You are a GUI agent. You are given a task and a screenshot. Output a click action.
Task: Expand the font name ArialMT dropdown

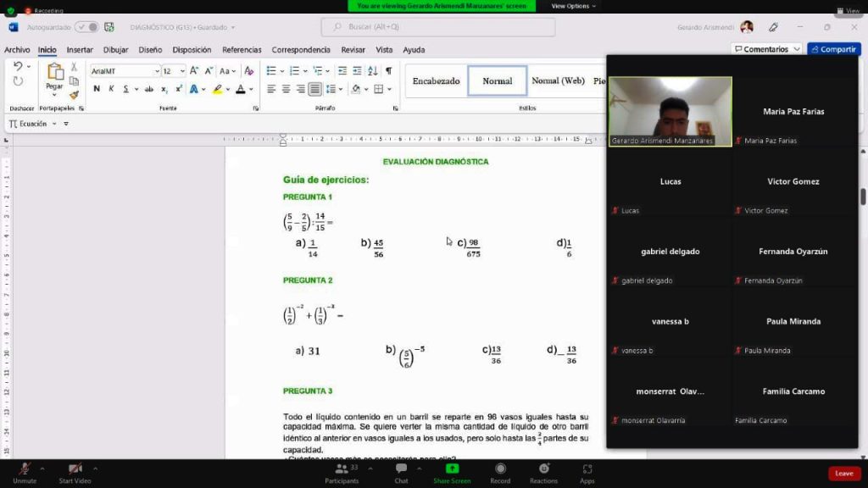pyautogui.click(x=156, y=71)
